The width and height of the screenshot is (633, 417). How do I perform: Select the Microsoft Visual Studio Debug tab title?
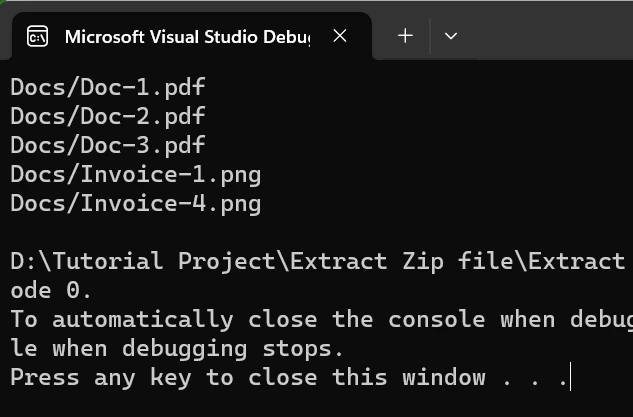[187, 37]
